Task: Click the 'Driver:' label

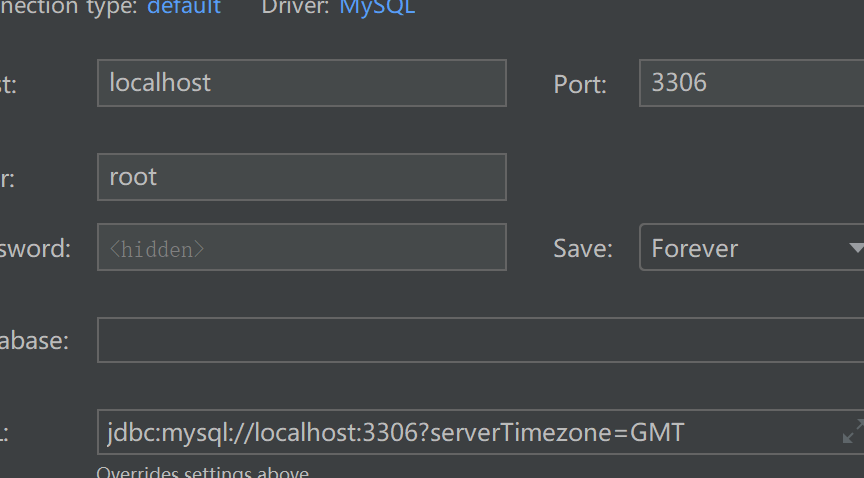Action: pos(295,7)
